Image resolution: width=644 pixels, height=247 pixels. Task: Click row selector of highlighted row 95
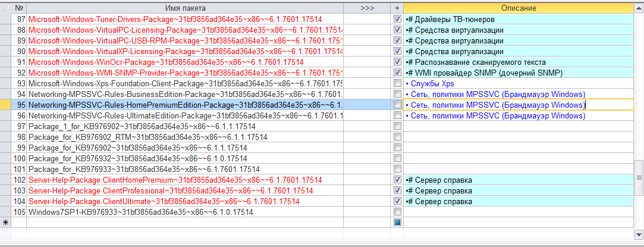[x=6, y=105]
